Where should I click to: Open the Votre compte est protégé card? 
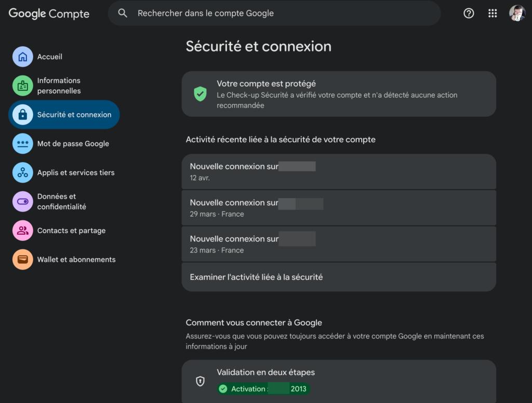pos(339,94)
